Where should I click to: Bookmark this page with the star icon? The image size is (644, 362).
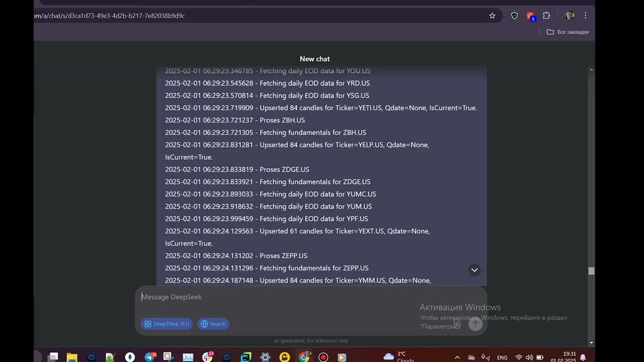492,16
